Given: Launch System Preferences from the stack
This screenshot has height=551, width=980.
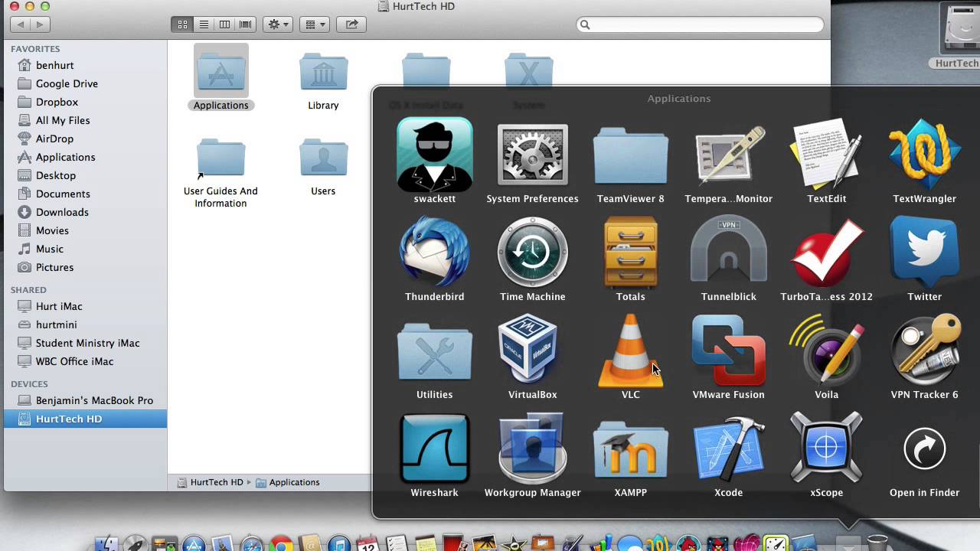Looking at the screenshot, I should click(x=532, y=155).
